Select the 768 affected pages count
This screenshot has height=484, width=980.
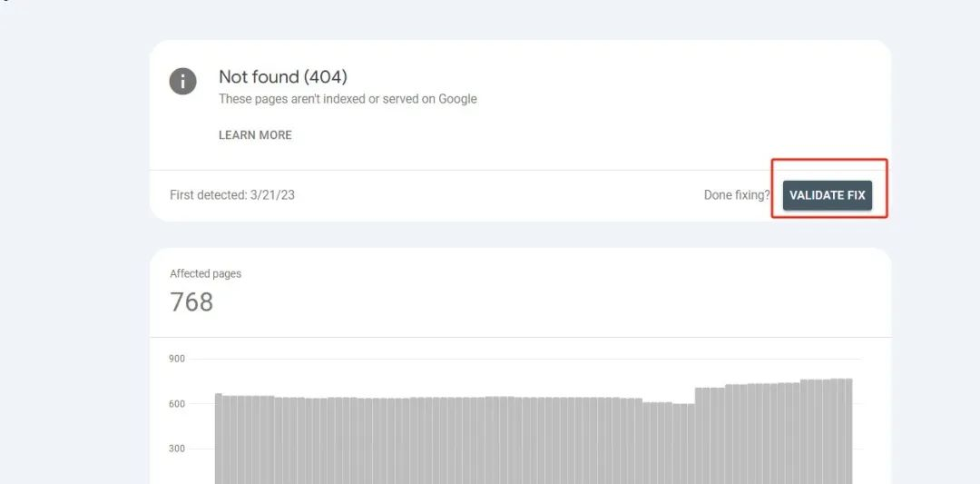191,302
